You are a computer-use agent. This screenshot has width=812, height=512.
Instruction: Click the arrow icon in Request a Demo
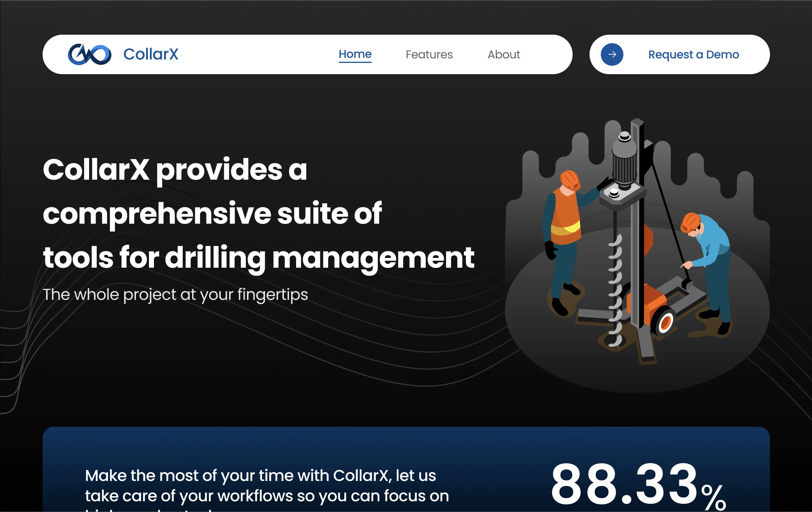(612, 54)
